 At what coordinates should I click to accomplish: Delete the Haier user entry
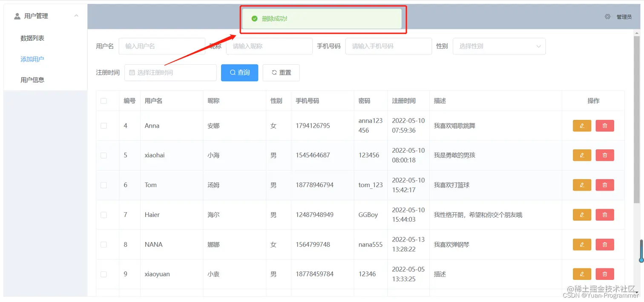coord(605,215)
